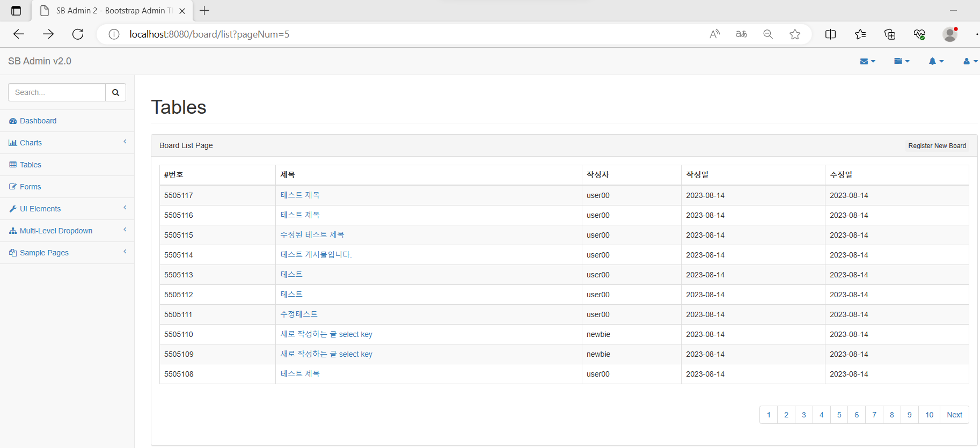Open the SB Admin v2.0 brand link
The height and width of the screenshot is (448, 980).
click(x=40, y=61)
